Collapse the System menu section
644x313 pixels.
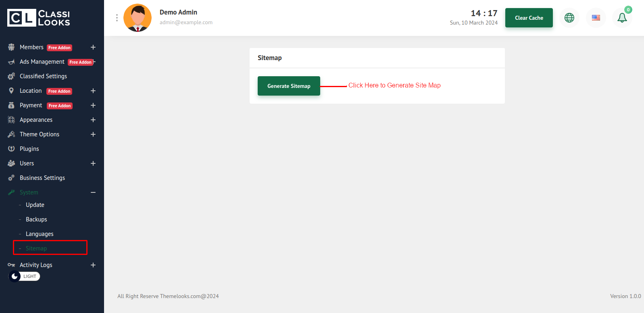[x=93, y=192]
